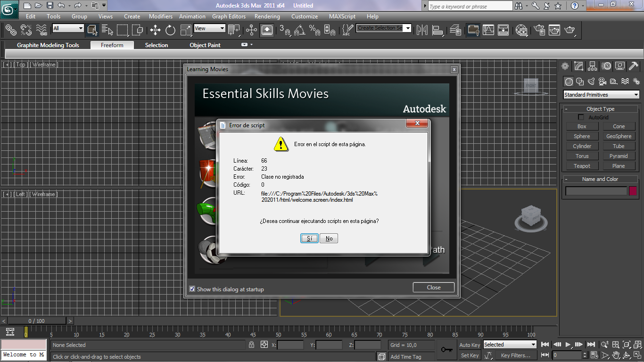Click the 0 / 100 time slider
Screen dimensions: 644x362
click(37, 321)
